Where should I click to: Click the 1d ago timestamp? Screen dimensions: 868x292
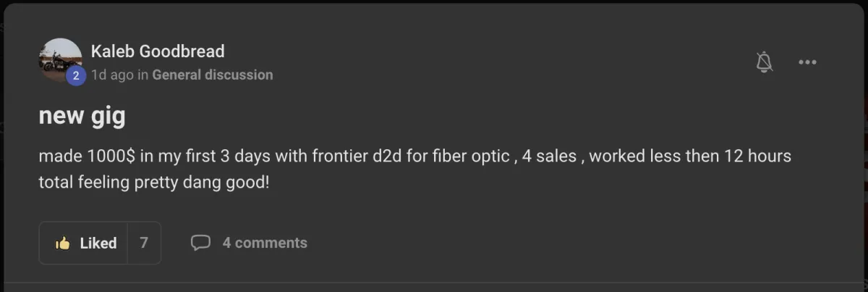point(112,75)
